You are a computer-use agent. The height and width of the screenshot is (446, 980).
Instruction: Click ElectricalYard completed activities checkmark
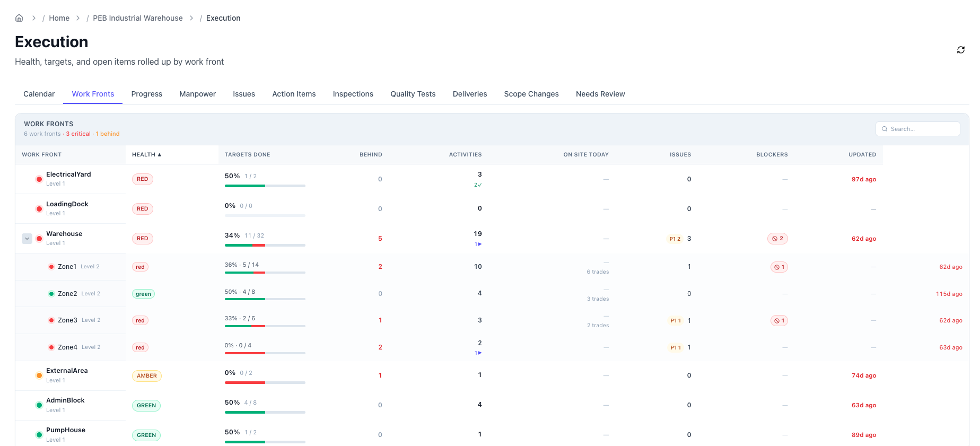click(478, 185)
